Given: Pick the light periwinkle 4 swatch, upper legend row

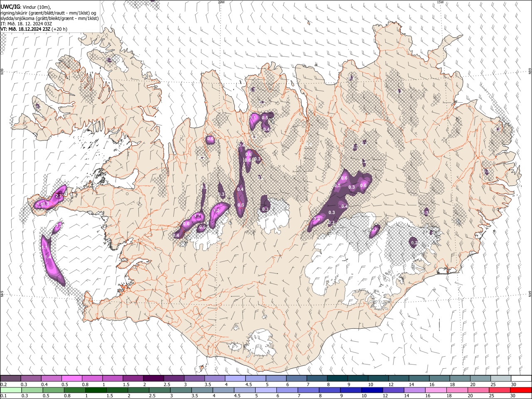Looking at the screenshot, I should 235,379.
